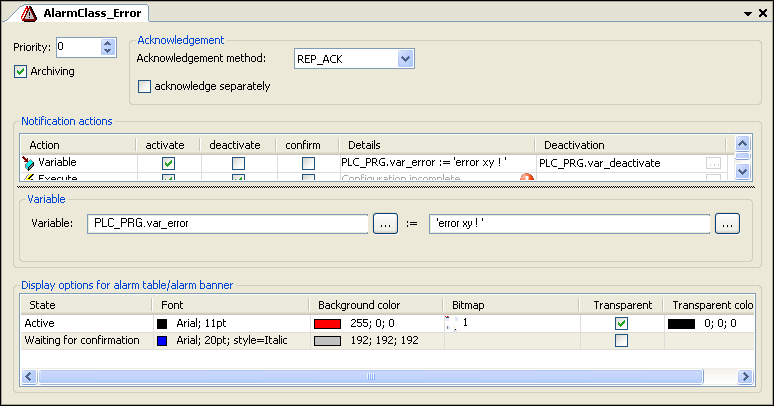Viewport: 774px width, 406px height.
Task: Click the AlarmClass_Error warning triangle tab icon
Action: 29,13
